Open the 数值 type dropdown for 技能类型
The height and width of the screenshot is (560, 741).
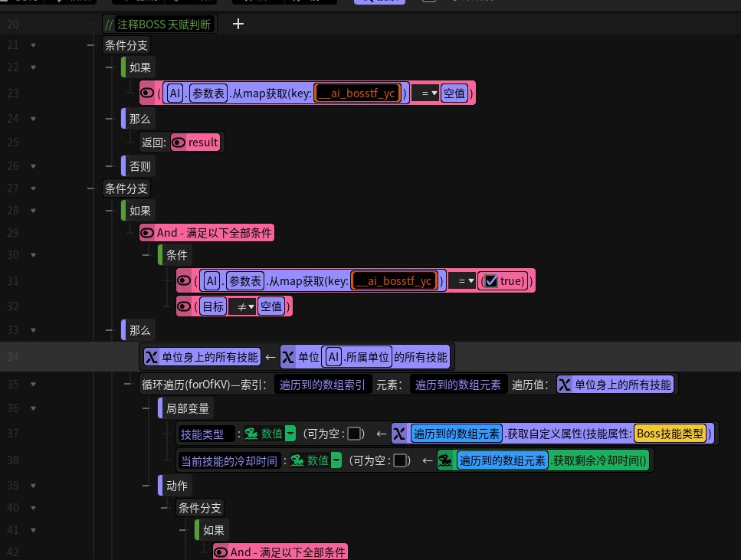290,434
